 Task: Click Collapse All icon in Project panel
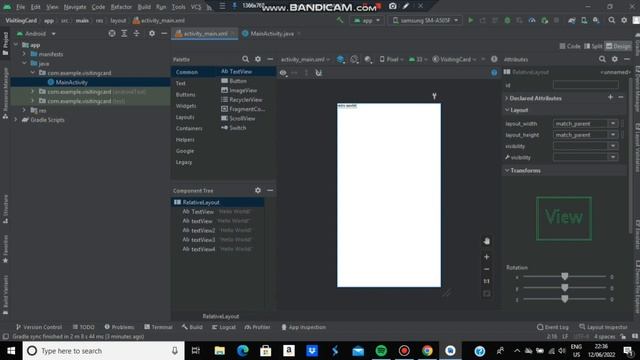pos(136,33)
